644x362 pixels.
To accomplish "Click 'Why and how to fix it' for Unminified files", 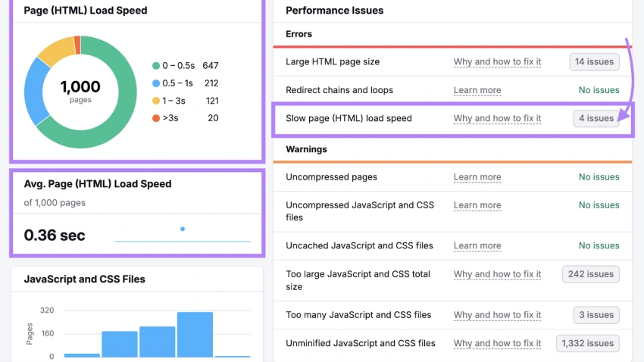I will [497, 344].
